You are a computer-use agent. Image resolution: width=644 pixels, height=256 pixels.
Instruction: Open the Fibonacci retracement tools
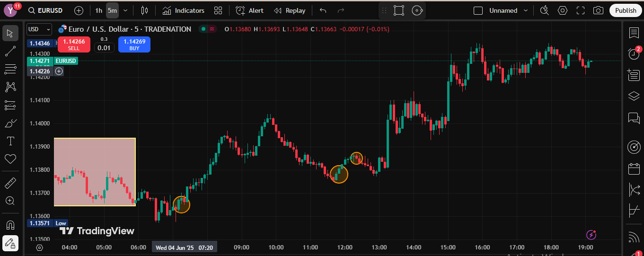pyautogui.click(x=10, y=69)
